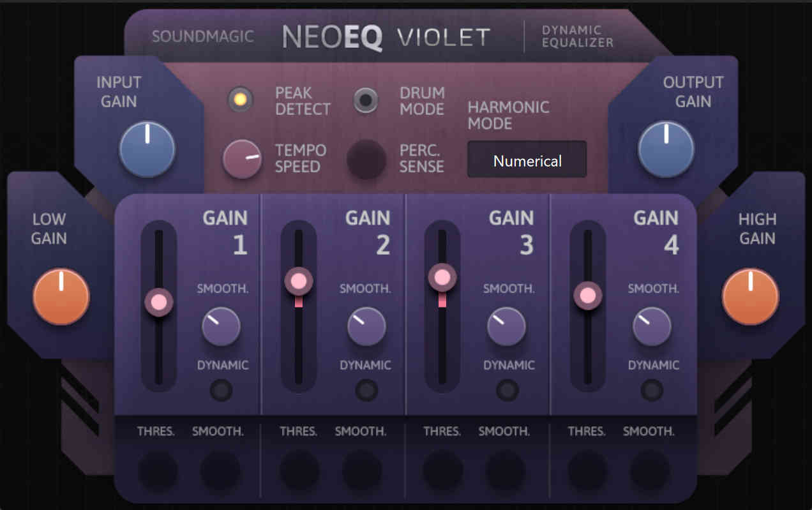Click the GAIN 1 band label
Viewport: 812px width, 510px height.
tap(225, 231)
